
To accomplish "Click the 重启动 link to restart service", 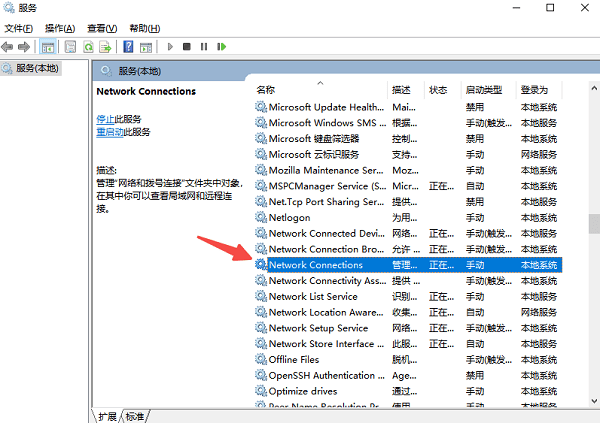I will pyautogui.click(x=110, y=132).
